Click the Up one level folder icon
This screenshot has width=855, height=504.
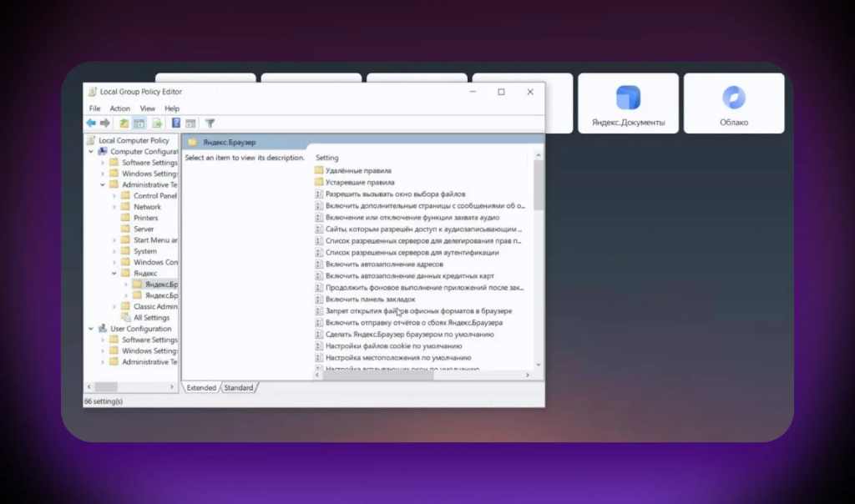(124, 123)
